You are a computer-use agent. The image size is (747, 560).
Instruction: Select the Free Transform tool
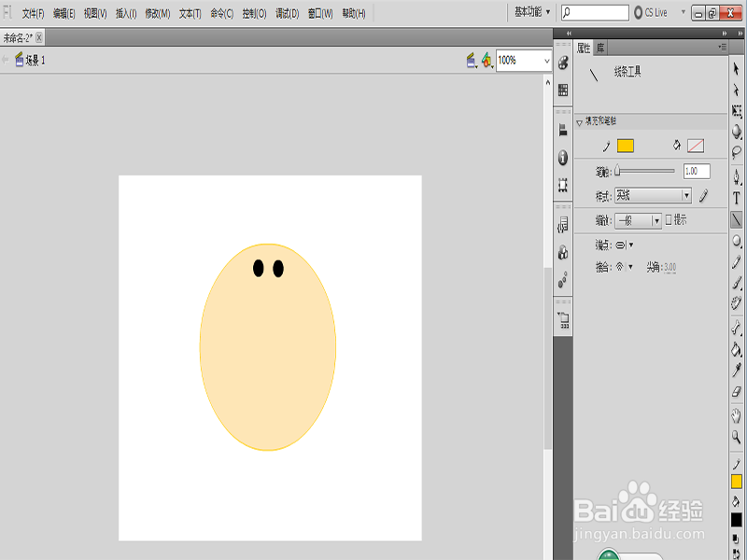point(737,110)
